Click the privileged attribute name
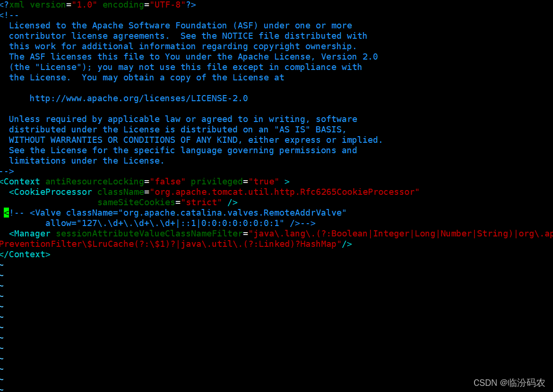553x392 pixels. point(217,182)
